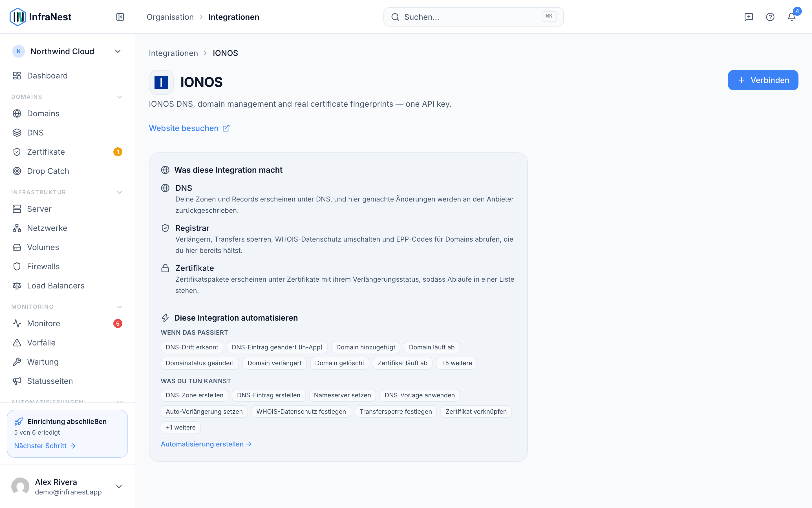Viewport: 812px width, 508px height.
Task: Click the Zertifikat verknüpfen chip
Action: (x=476, y=411)
